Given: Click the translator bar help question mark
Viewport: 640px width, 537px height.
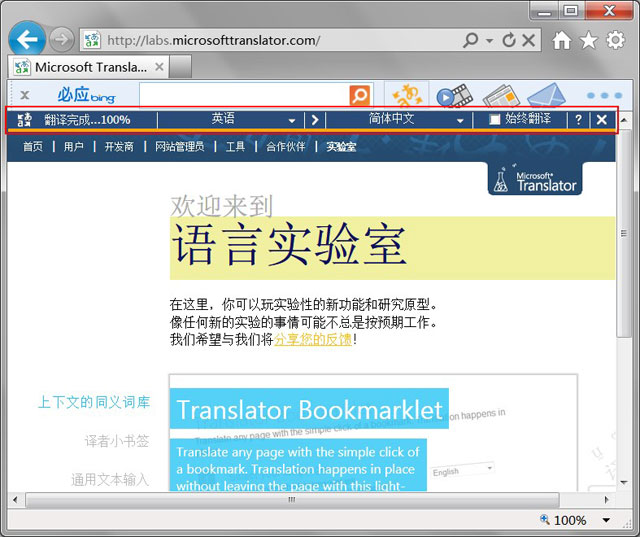Looking at the screenshot, I should coord(578,120).
